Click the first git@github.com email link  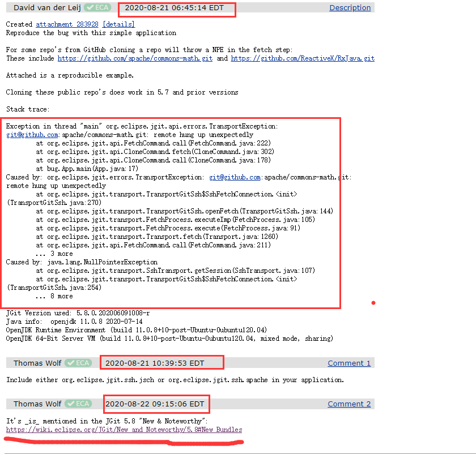(x=32, y=135)
